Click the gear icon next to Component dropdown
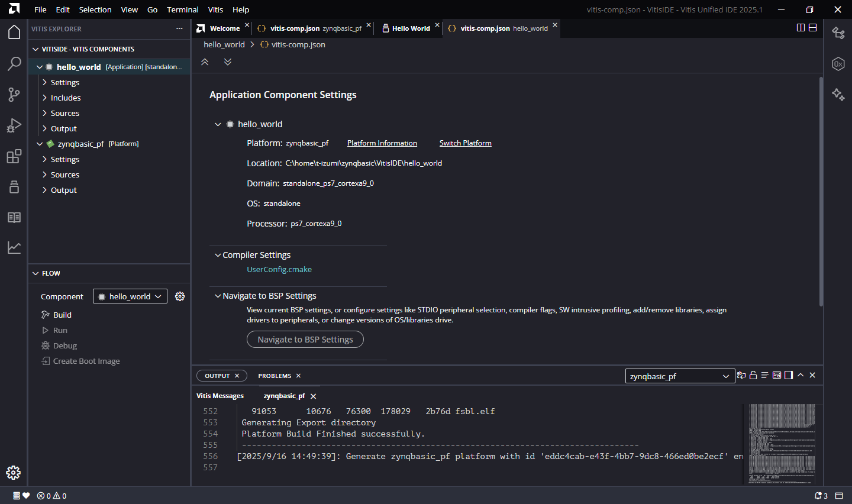 point(180,296)
